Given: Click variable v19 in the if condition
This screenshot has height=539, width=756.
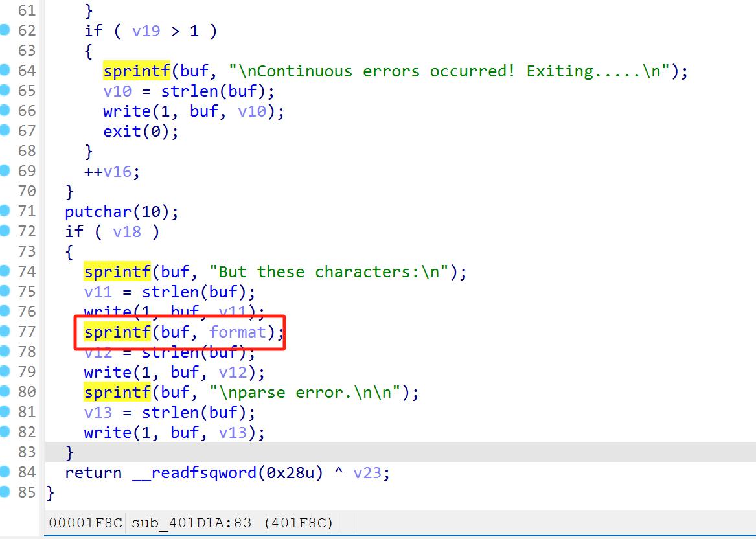Looking at the screenshot, I should click(x=146, y=31).
